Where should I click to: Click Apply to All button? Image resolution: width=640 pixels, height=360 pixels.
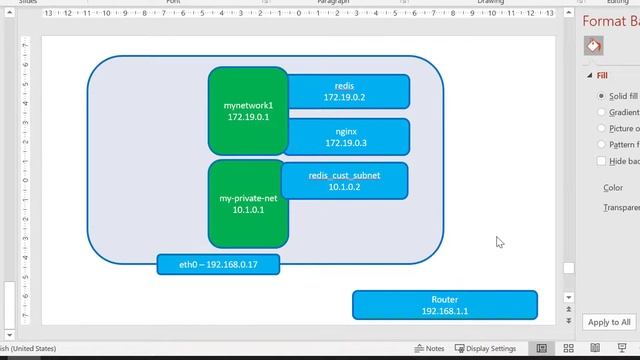(x=609, y=322)
